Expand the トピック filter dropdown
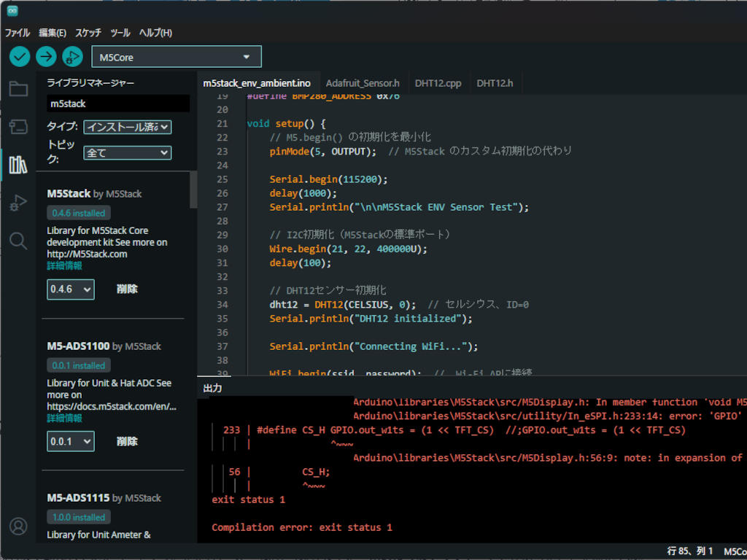 pyautogui.click(x=128, y=153)
